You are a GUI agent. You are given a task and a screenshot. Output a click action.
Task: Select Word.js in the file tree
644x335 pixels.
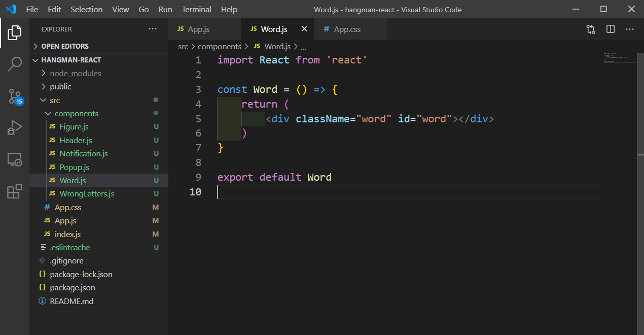pos(99,180)
